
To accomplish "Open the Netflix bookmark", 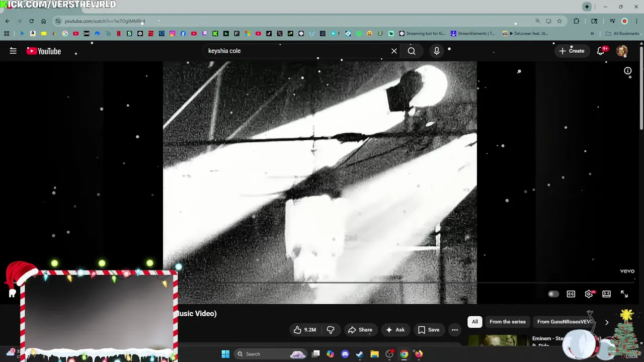I will tap(119, 34).
